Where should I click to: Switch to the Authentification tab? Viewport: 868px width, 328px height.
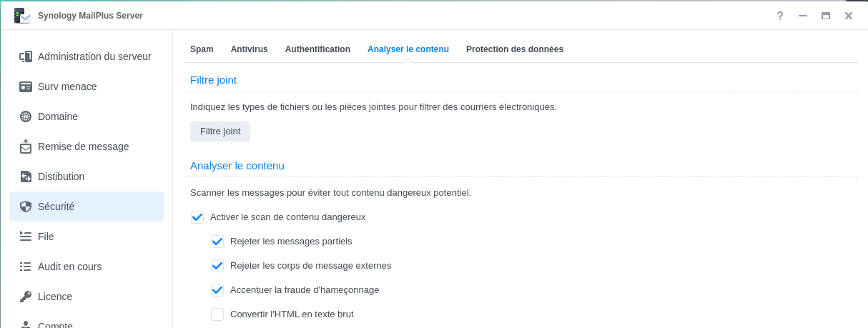pos(317,49)
